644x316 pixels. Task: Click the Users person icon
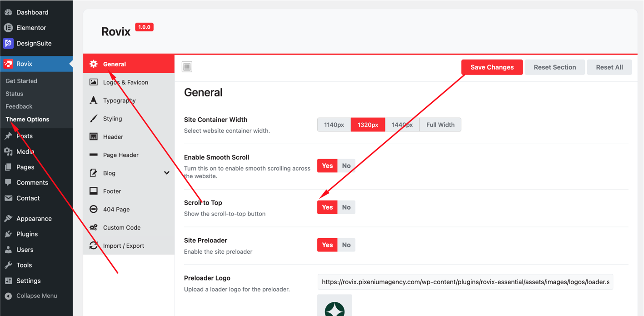[8, 250]
